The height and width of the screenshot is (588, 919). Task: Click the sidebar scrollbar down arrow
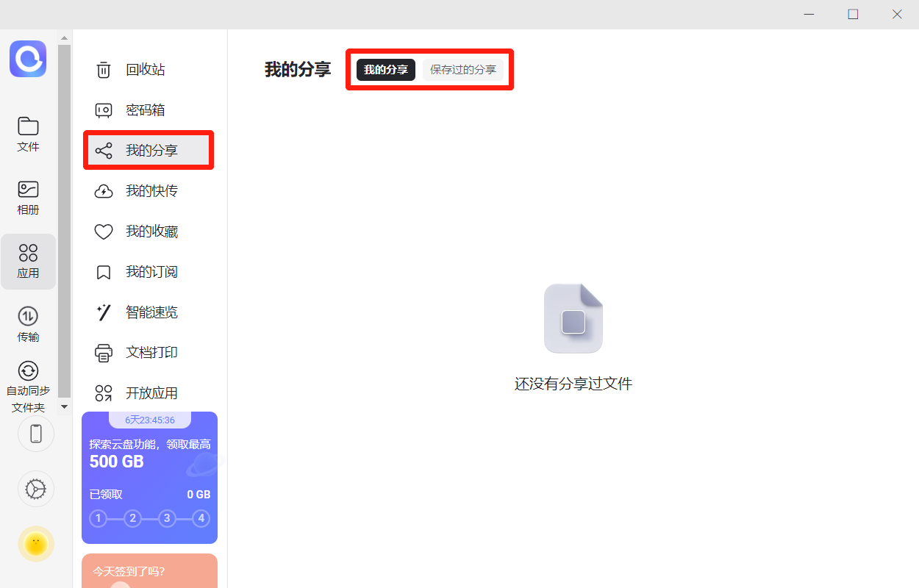(x=64, y=406)
